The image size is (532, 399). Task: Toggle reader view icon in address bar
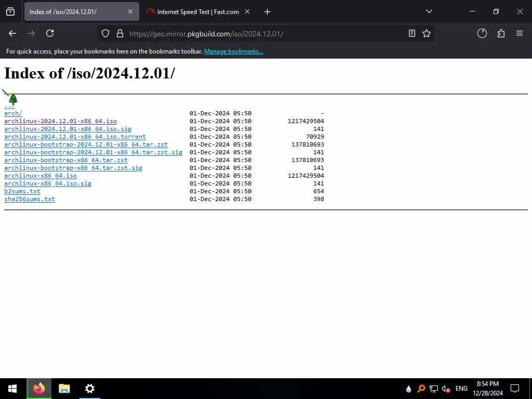click(x=412, y=33)
